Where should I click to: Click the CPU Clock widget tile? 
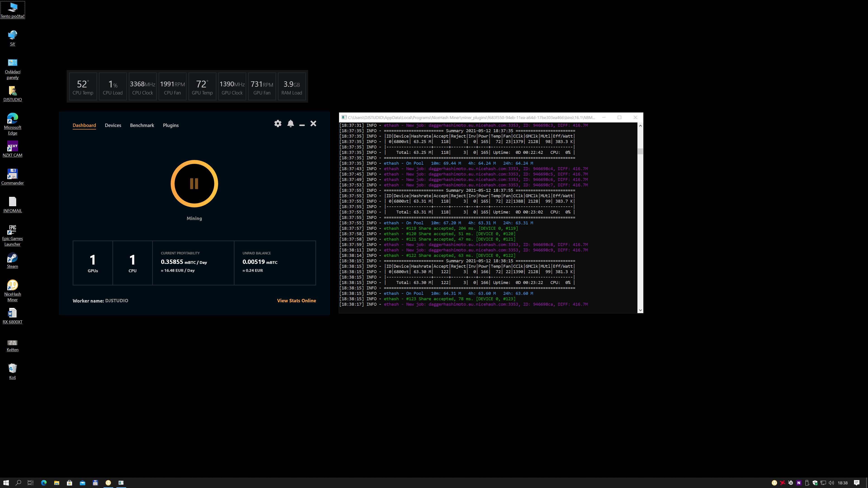tap(143, 87)
